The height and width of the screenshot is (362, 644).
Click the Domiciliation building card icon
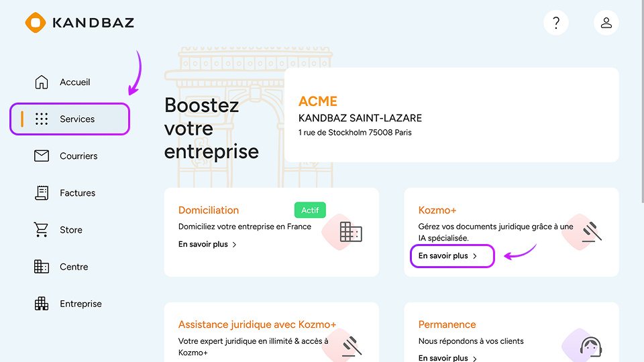pos(351,232)
